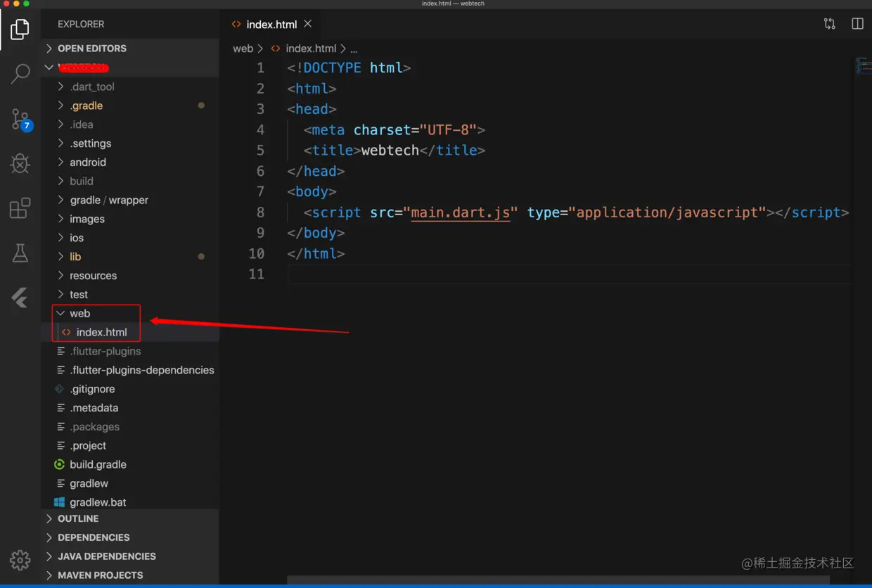Open the Manage gear menu
Viewport: 872px width, 588px height.
[x=20, y=560]
